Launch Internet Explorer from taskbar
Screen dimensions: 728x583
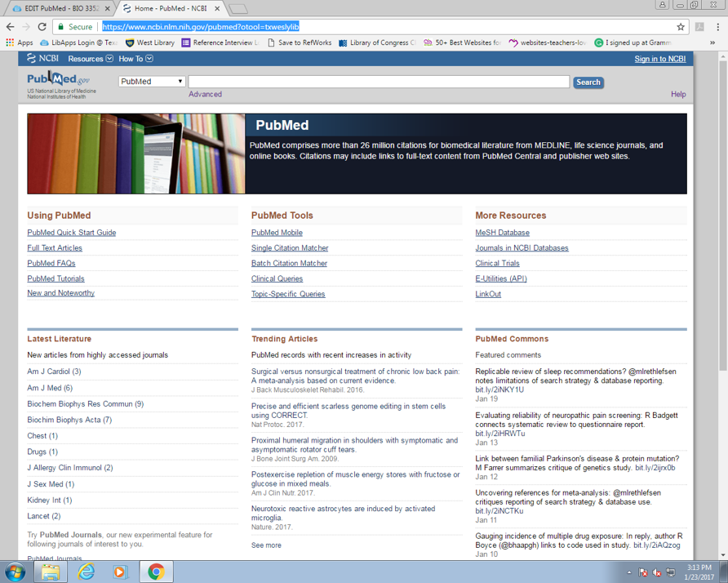click(x=86, y=572)
